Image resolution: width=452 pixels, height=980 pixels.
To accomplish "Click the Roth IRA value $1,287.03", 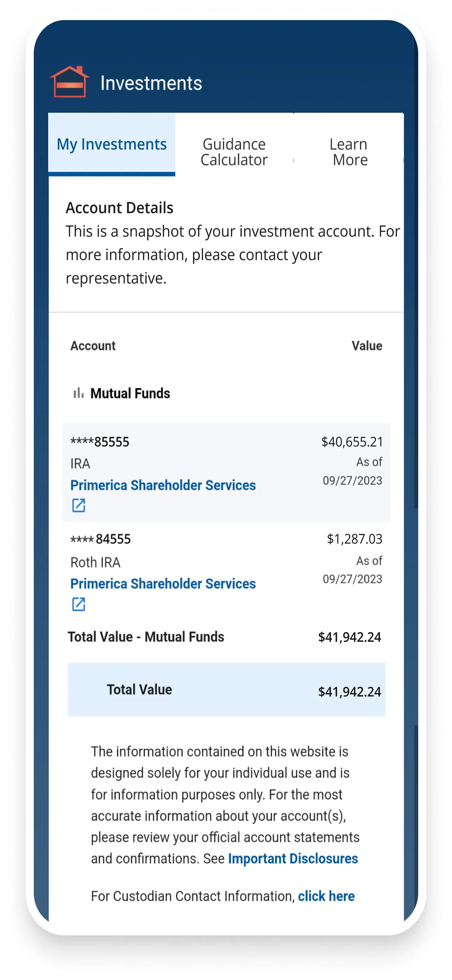I will [354, 539].
